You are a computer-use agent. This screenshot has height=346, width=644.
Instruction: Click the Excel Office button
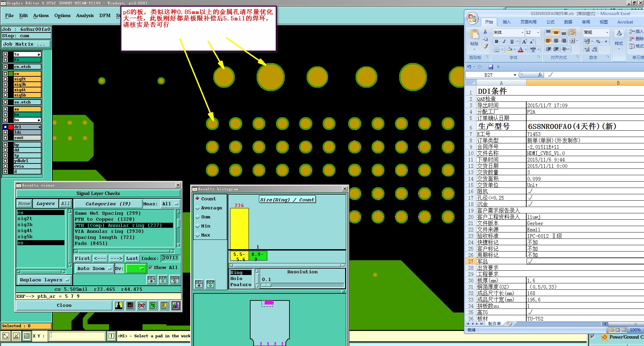[472, 18]
